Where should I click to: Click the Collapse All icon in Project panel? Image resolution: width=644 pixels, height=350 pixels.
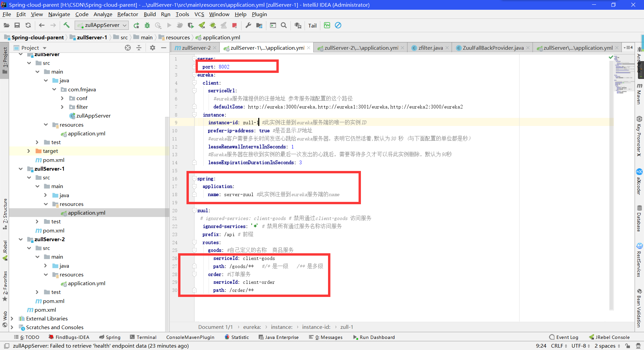pos(139,48)
